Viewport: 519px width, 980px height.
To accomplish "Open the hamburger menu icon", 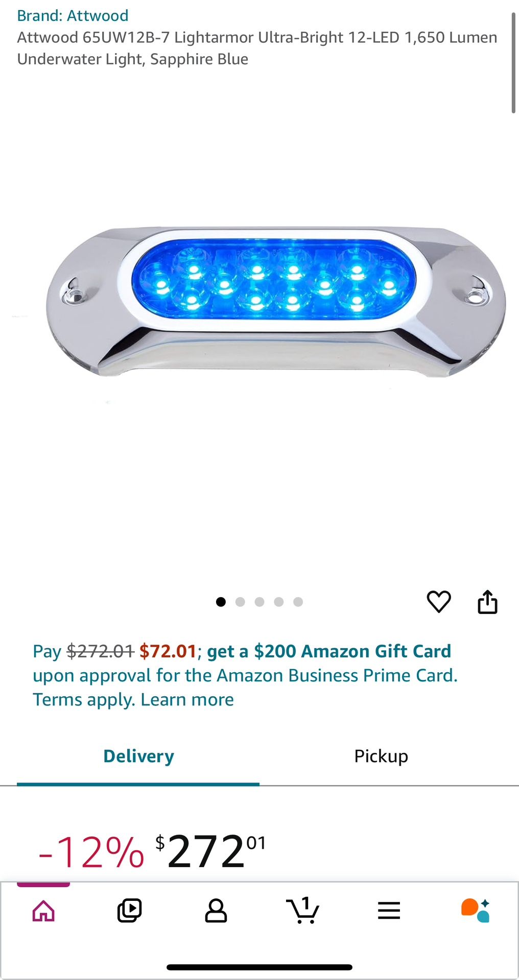I will click(389, 911).
